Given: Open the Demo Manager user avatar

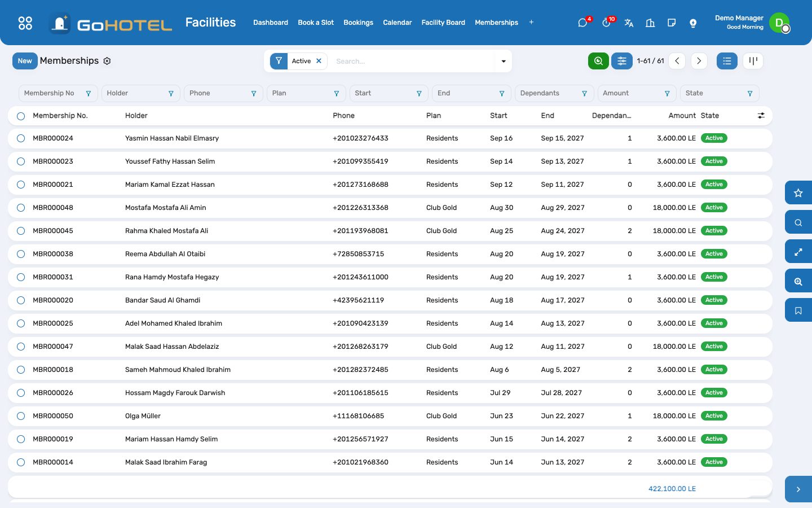Looking at the screenshot, I should [779, 23].
